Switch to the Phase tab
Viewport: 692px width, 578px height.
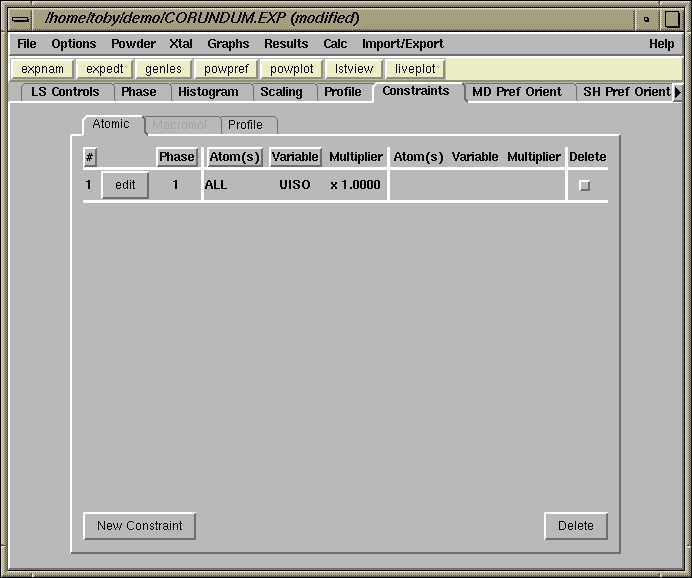(x=139, y=92)
